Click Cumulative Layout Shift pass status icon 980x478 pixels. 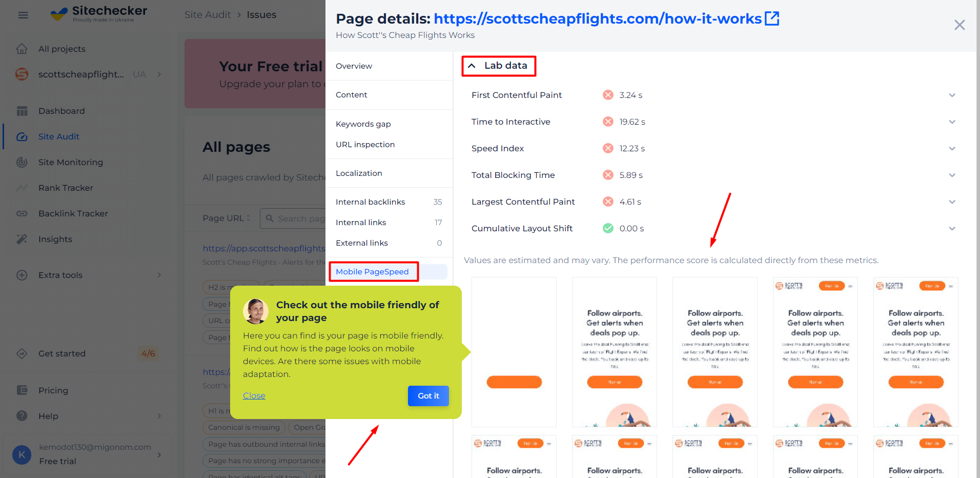(x=608, y=228)
